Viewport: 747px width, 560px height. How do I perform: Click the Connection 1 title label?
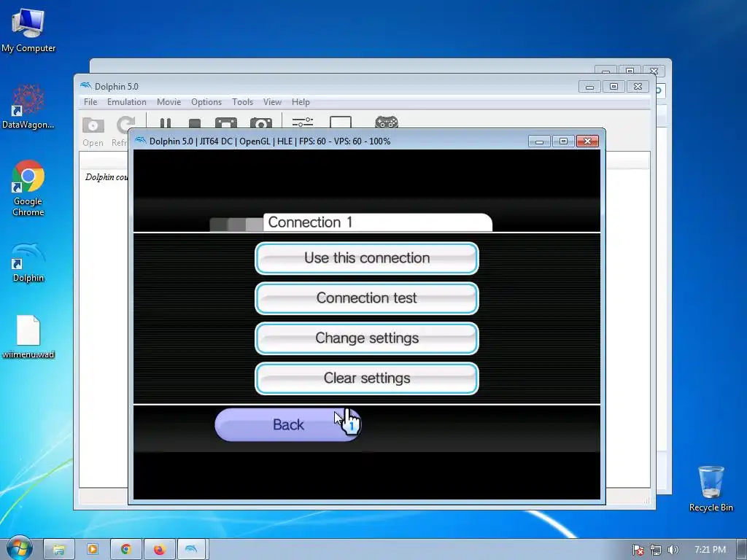coord(310,222)
